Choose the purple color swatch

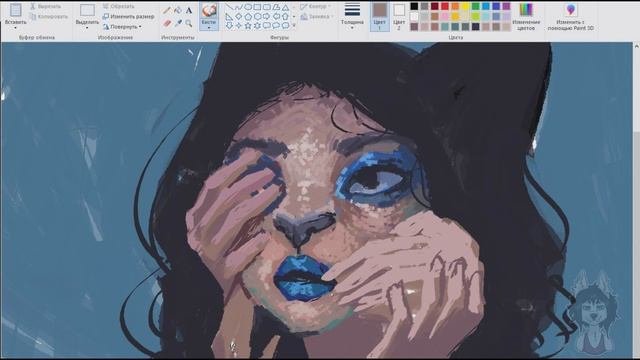pos(506,6)
